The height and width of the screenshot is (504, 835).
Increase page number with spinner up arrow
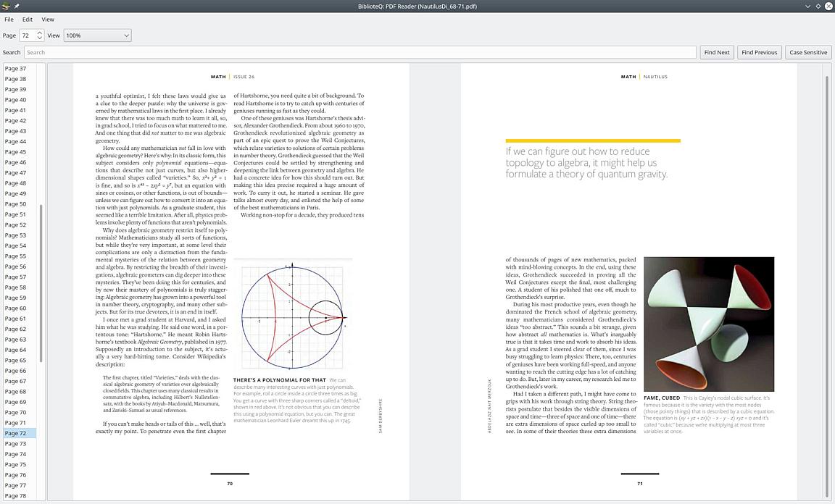39,33
